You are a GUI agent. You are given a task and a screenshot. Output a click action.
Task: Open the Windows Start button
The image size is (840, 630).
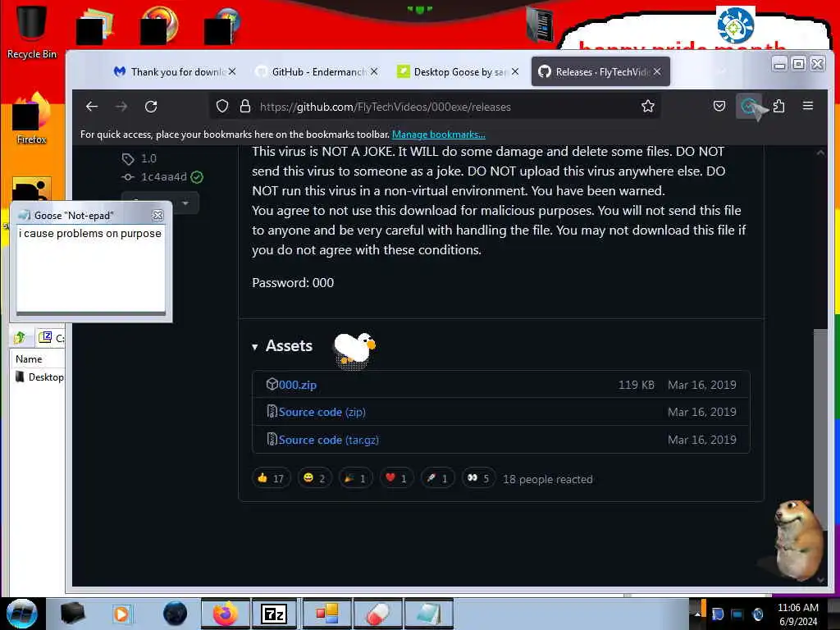coord(22,614)
